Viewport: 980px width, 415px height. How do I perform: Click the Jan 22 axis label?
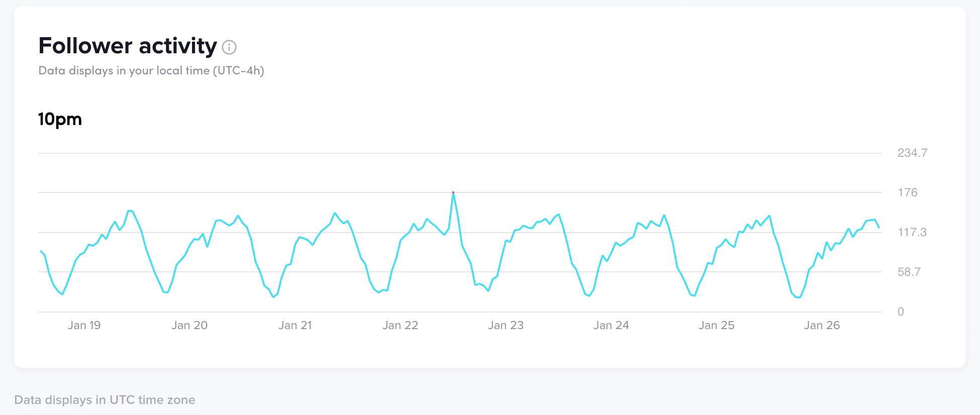coord(400,326)
